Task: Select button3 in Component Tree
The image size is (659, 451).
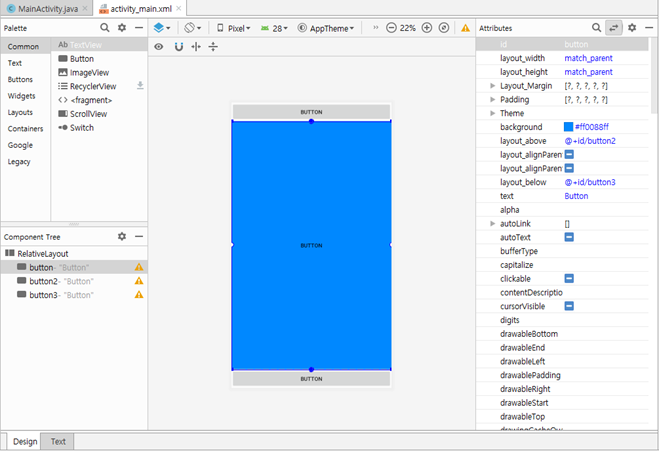Action: 74,295
